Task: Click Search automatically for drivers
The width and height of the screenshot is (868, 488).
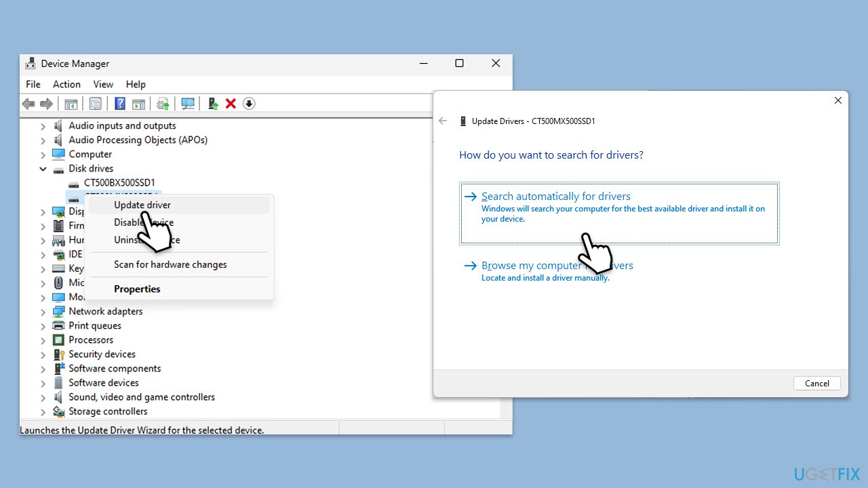Action: [x=618, y=213]
